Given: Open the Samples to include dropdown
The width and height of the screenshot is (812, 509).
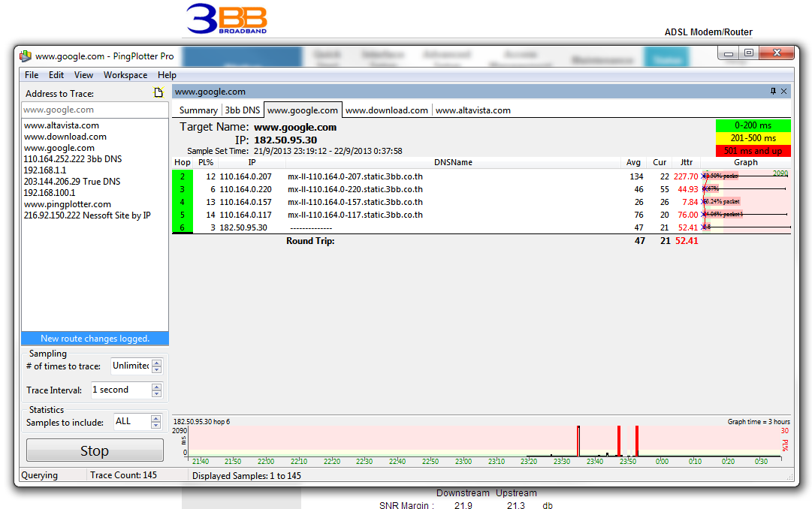Looking at the screenshot, I should coord(132,421).
